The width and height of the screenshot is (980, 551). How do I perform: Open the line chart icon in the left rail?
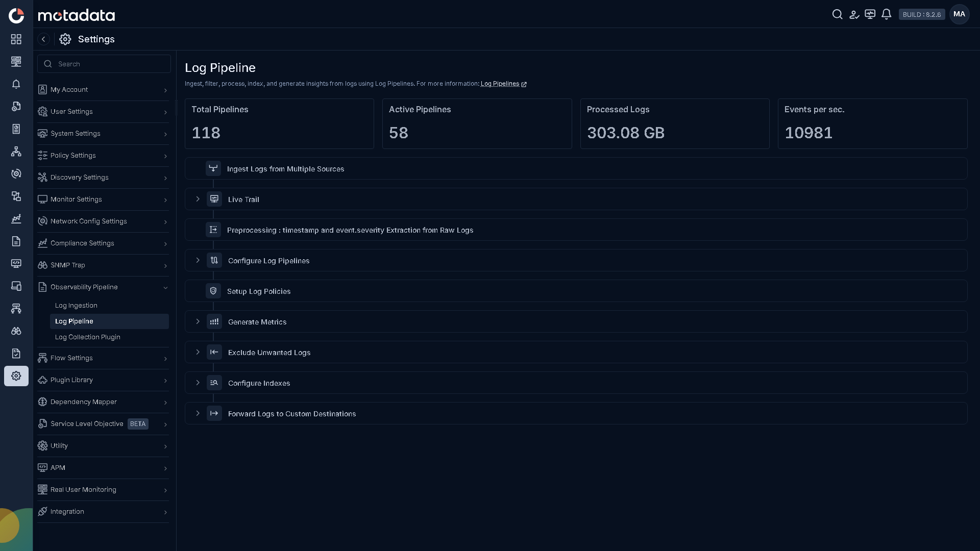[x=16, y=219]
